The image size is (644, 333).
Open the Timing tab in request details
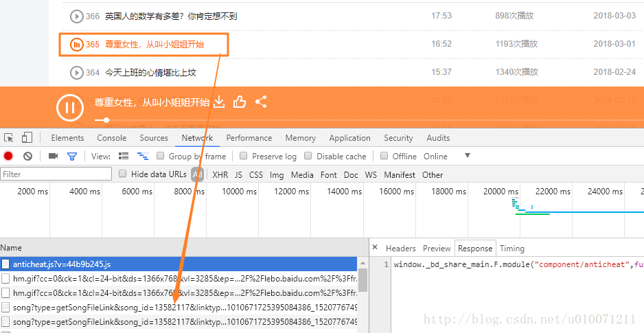(512, 249)
